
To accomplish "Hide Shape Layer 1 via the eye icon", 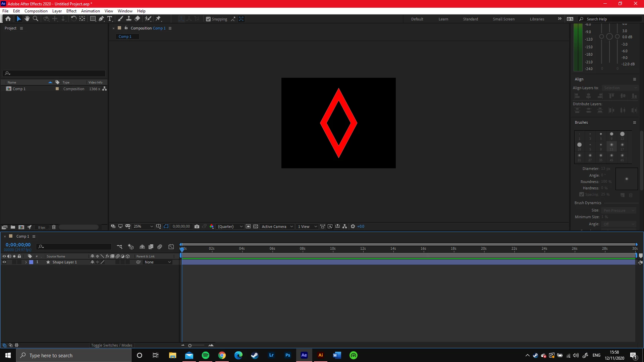I will [x=4, y=262].
